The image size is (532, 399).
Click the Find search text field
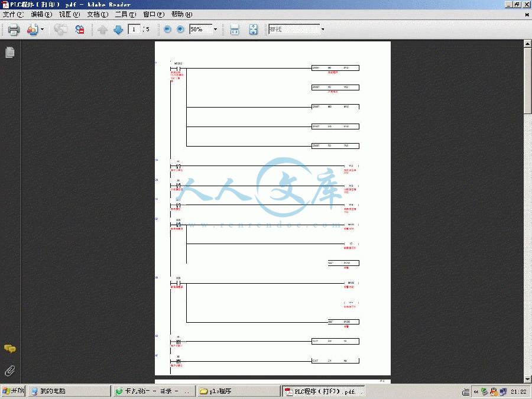click(x=294, y=29)
